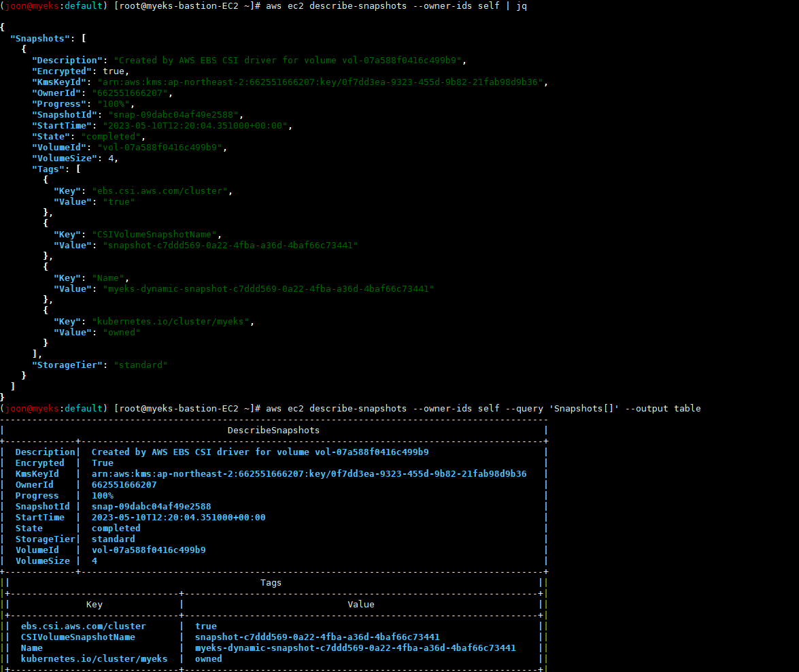
Task: Click the quoted "662551666207" owner value in JSON
Action: (x=130, y=93)
